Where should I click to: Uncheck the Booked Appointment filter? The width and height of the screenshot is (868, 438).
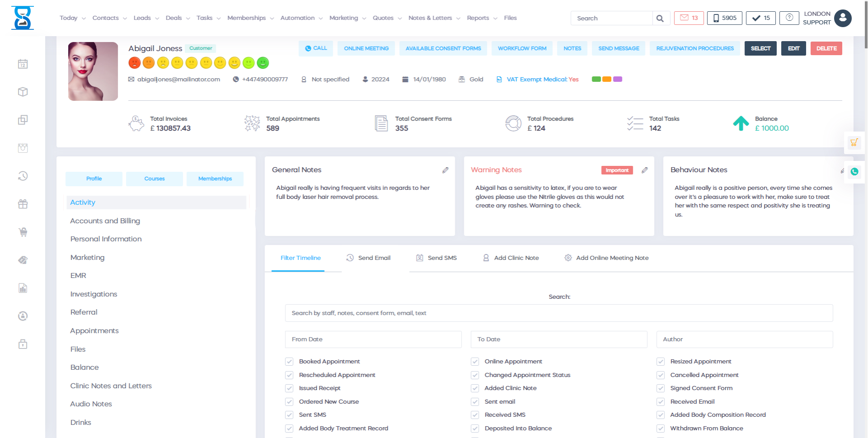point(289,361)
